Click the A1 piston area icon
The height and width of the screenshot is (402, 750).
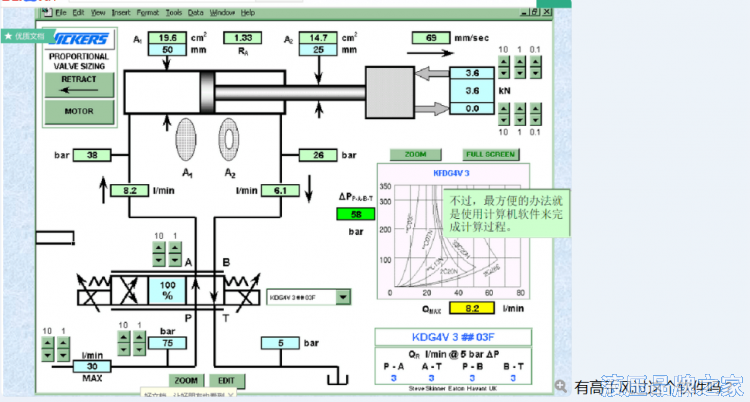187,139
